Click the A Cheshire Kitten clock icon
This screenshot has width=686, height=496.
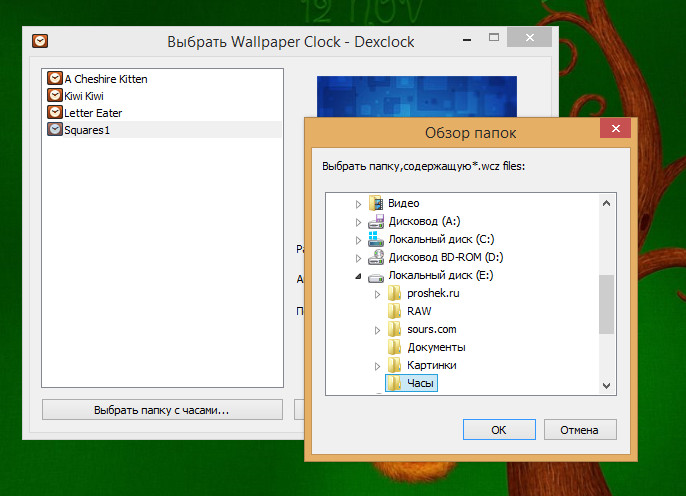click(55, 78)
